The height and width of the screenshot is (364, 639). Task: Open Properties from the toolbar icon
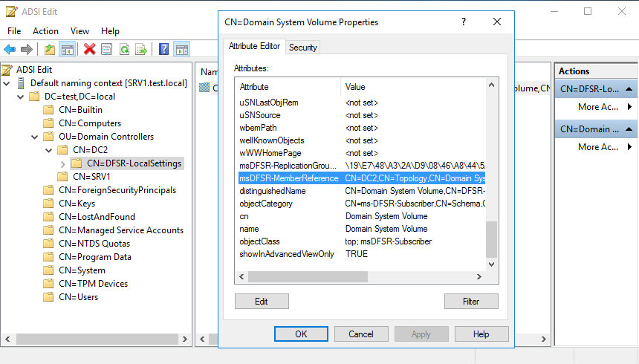coord(107,49)
